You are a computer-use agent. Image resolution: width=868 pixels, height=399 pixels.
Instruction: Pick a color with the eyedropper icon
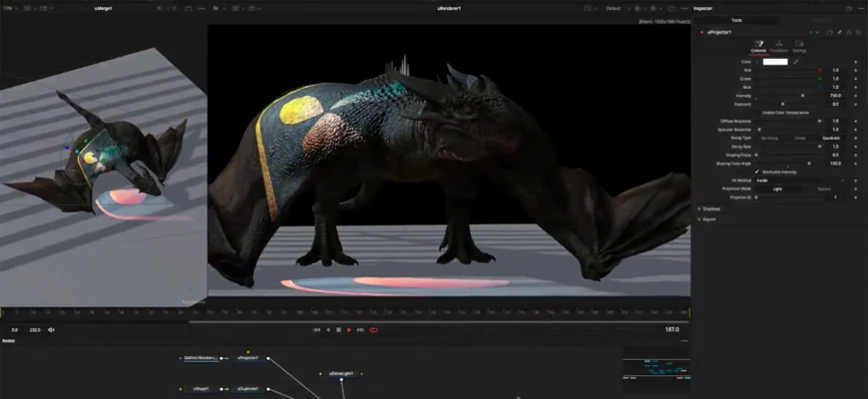795,62
